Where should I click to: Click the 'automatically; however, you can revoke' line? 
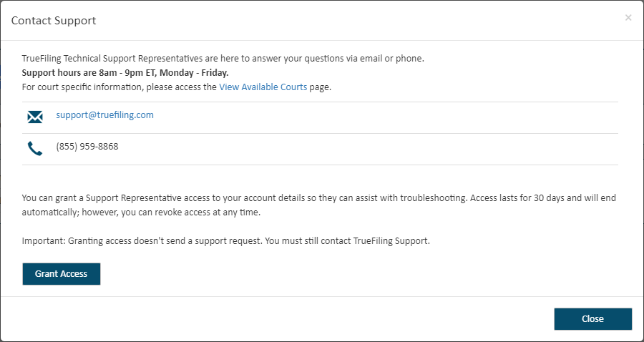click(141, 213)
